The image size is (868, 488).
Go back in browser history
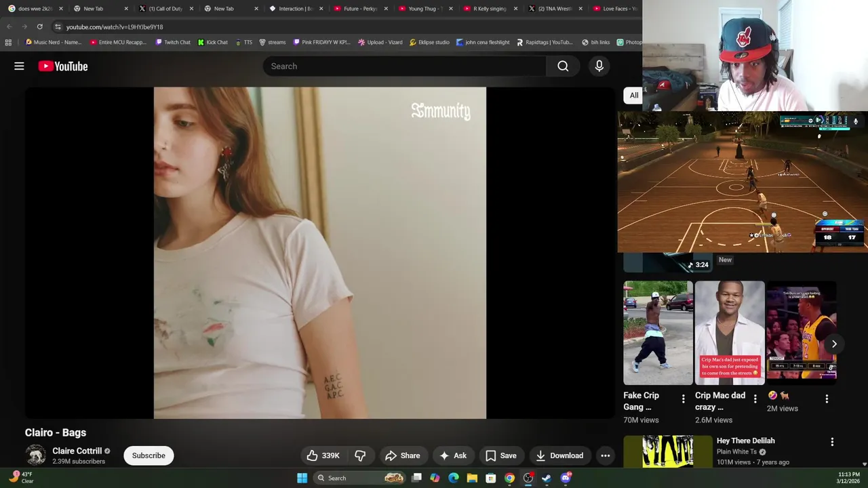[9, 26]
